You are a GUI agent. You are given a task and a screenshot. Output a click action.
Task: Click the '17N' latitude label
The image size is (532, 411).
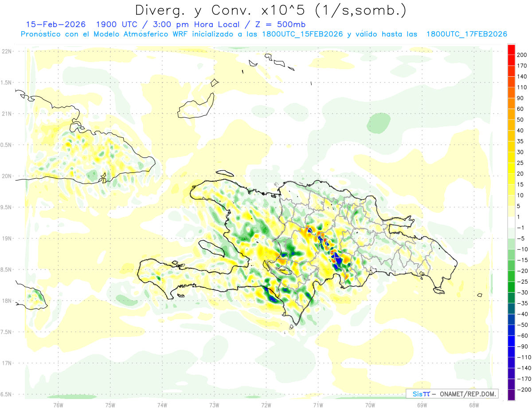click(6, 363)
